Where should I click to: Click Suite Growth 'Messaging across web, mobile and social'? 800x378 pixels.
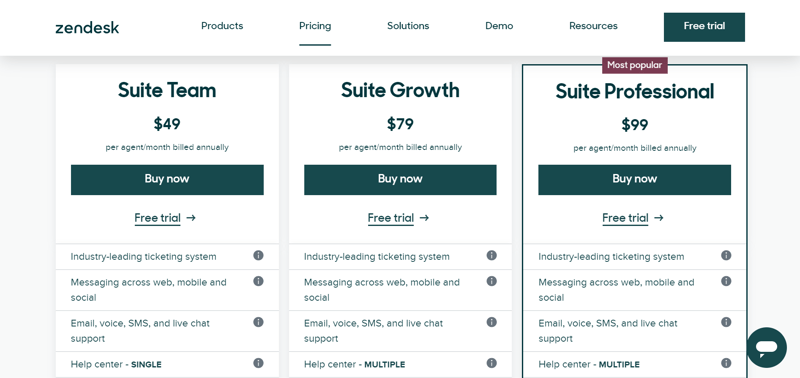pyautogui.click(x=382, y=290)
